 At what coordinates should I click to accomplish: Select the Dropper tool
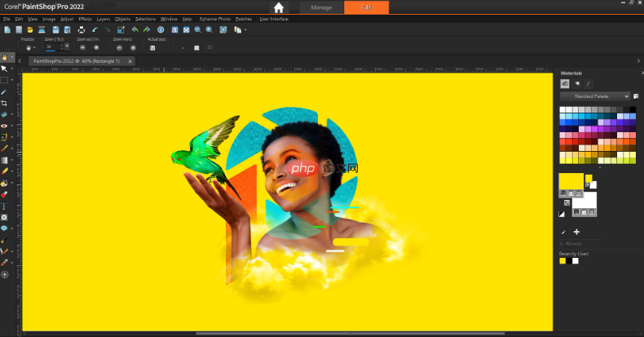tap(4, 91)
